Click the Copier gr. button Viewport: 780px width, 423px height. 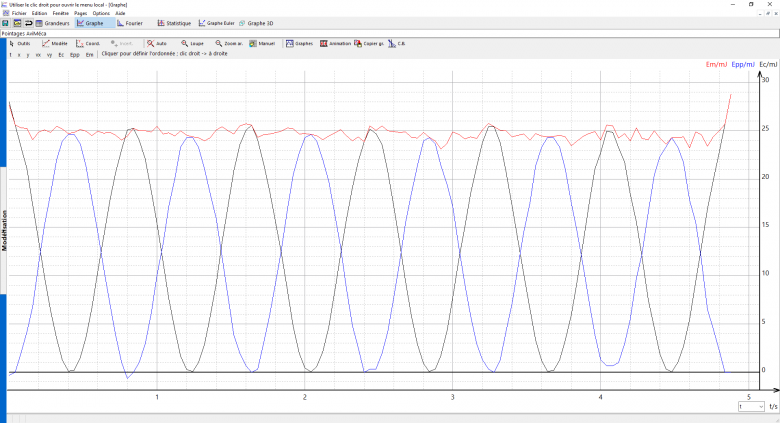click(369, 44)
